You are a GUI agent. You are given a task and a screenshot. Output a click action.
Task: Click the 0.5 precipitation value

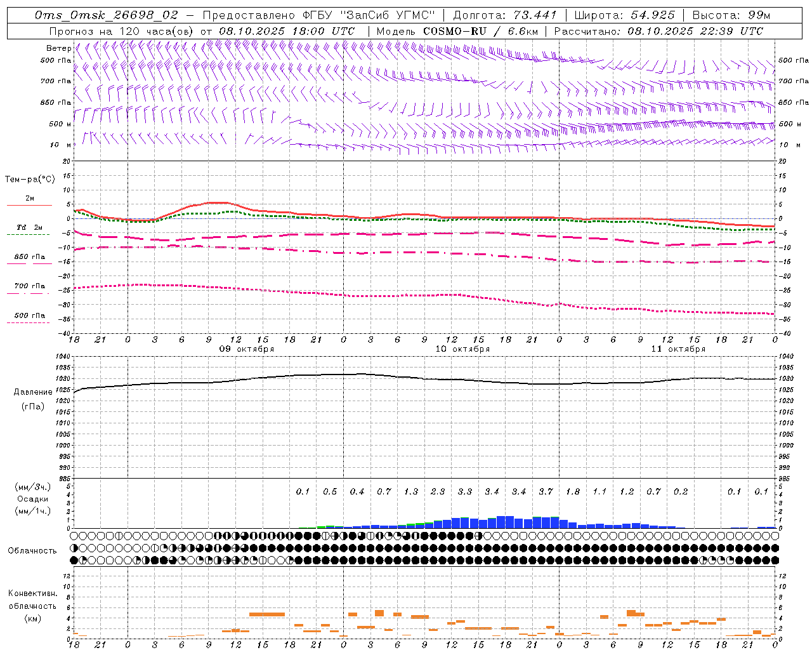pos(330,492)
